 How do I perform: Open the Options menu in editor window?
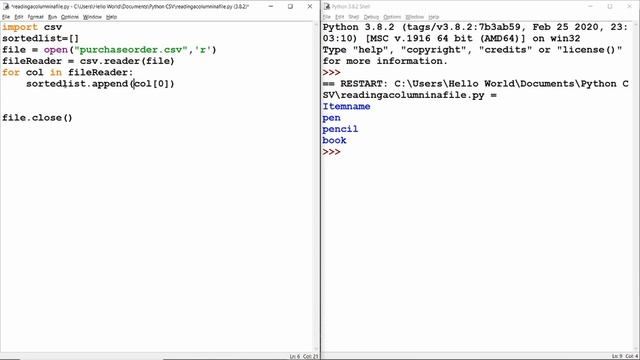tap(70, 17)
